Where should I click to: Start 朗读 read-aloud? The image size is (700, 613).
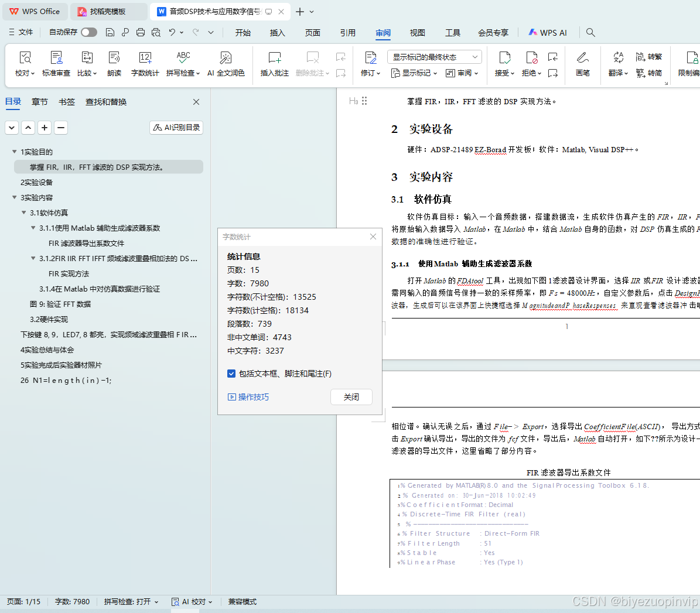click(114, 64)
